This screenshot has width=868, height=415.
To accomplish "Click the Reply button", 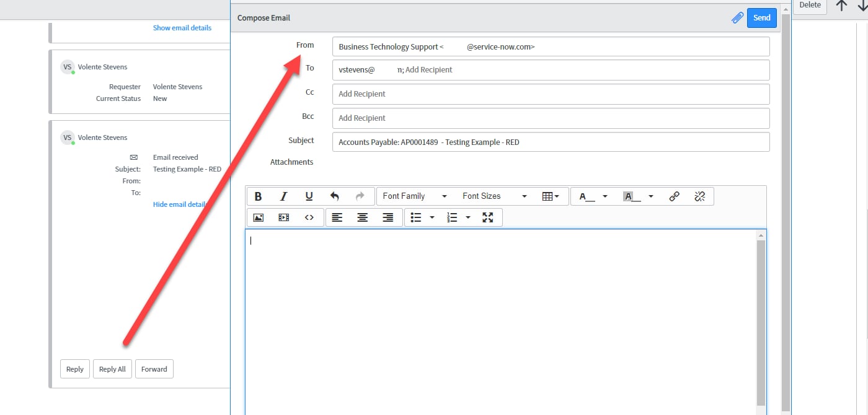I will [x=75, y=369].
